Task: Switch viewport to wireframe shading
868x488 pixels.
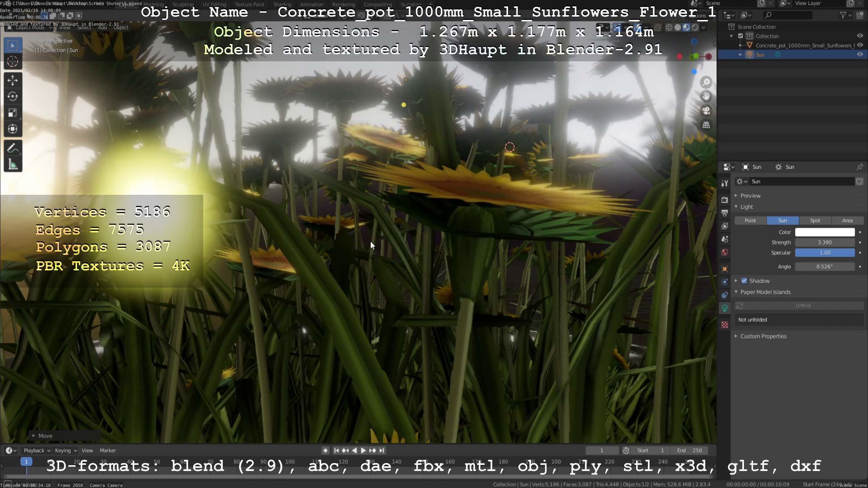Action: tap(669, 27)
